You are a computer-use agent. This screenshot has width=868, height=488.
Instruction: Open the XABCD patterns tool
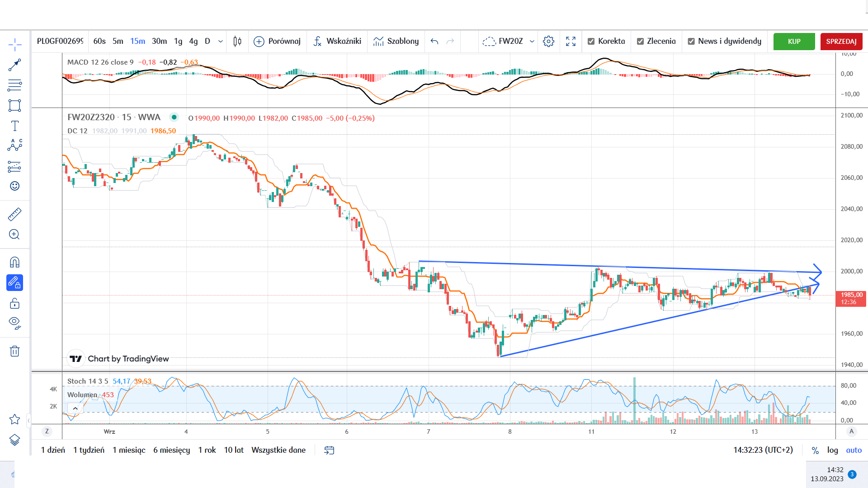pyautogui.click(x=14, y=145)
